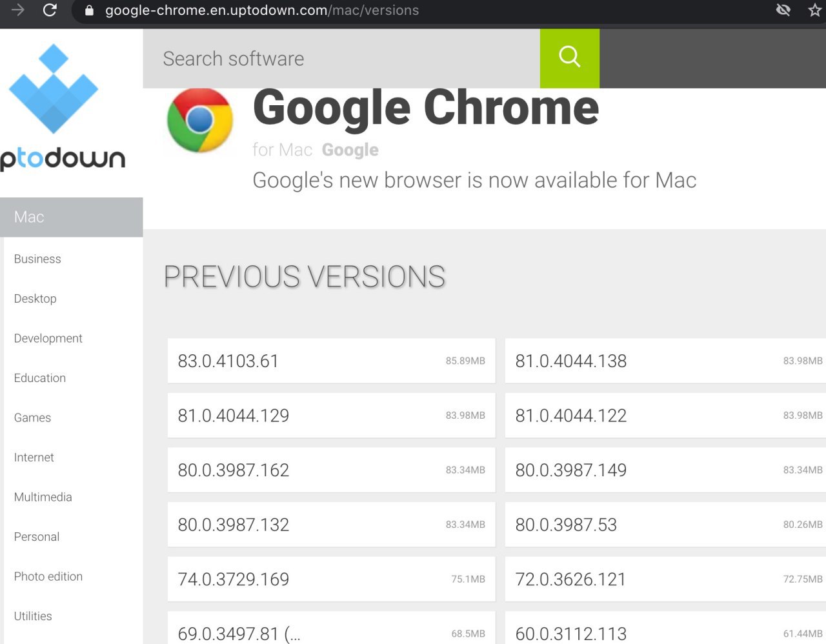The image size is (826, 644).
Task: Download version 74.0.3729.169
Action: point(331,579)
